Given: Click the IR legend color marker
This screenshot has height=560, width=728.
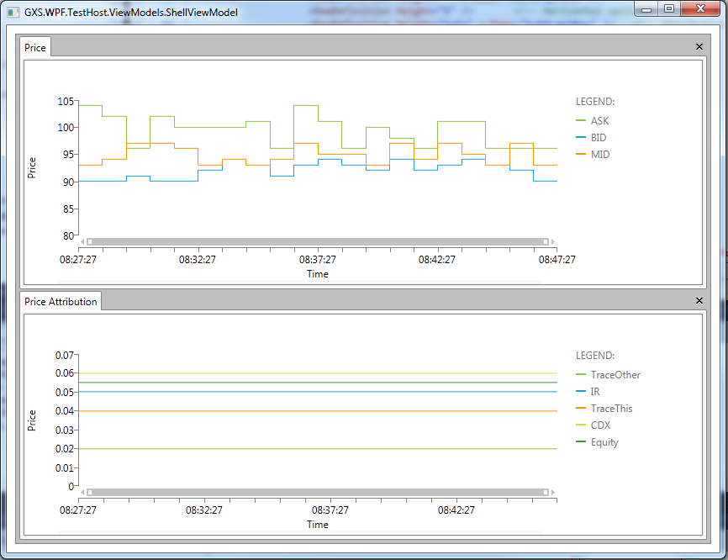Looking at the screenshot, I should [580, 392].
